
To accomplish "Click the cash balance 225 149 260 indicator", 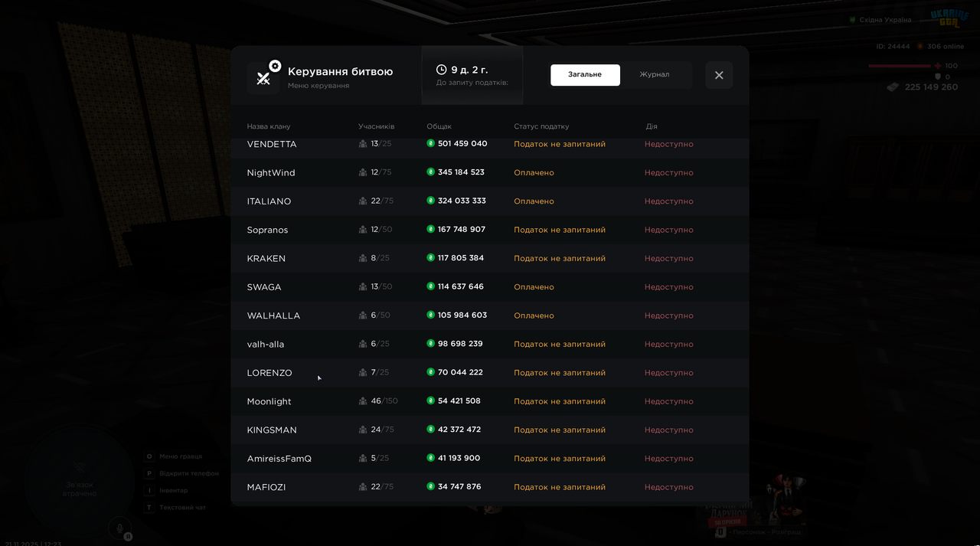I will (923, 87).
